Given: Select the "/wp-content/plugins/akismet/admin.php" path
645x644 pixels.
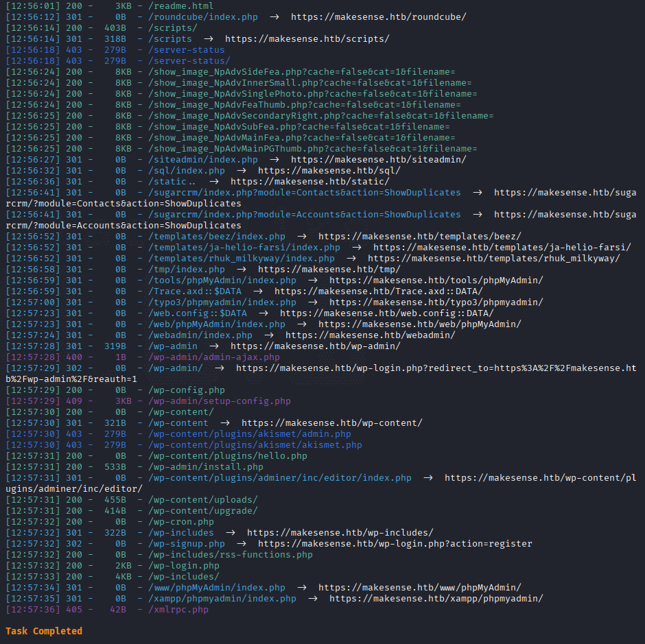Looking at the screenshot, I should point(250,434).
